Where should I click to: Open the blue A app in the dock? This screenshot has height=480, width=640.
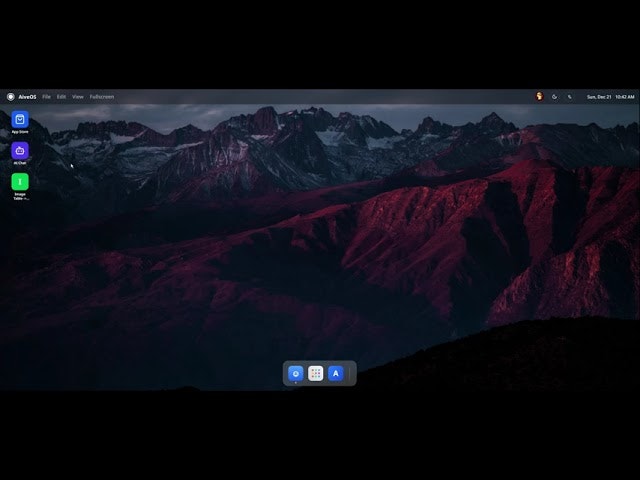(x=336, y=373)
